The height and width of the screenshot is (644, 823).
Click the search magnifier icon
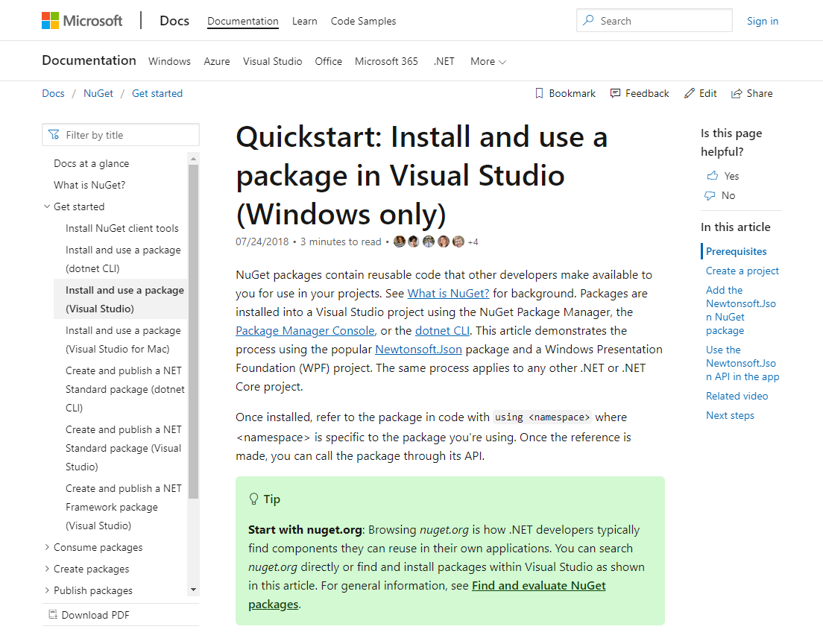point(588,20)
